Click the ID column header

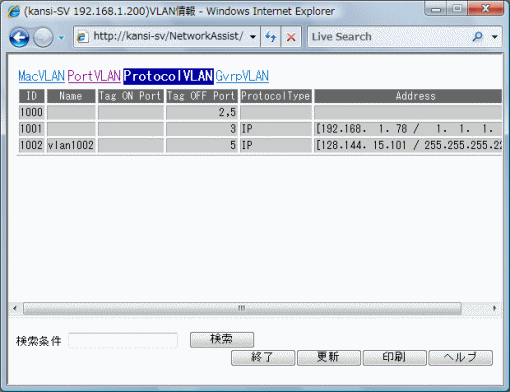pyautogui.click(x=32, y=96)
